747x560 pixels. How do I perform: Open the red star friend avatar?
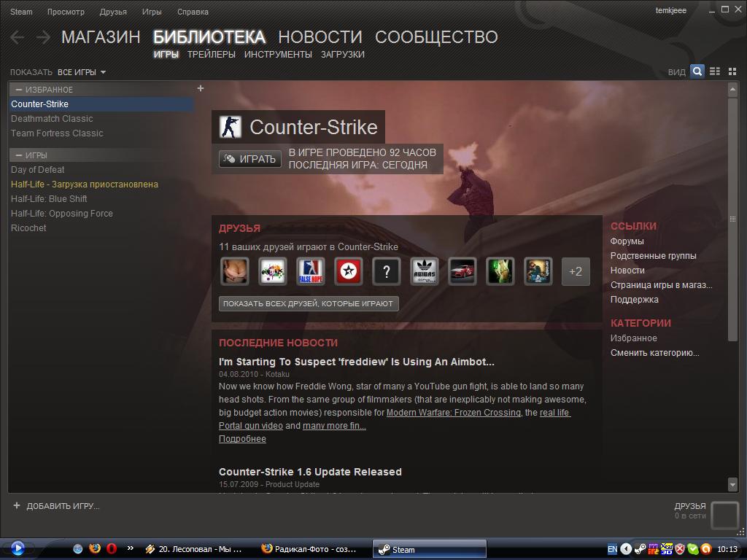coord(348,271)
